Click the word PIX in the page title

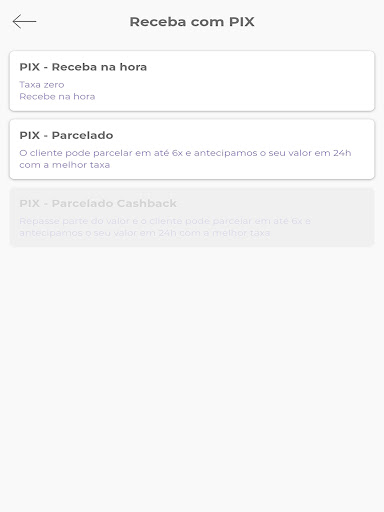242,22
